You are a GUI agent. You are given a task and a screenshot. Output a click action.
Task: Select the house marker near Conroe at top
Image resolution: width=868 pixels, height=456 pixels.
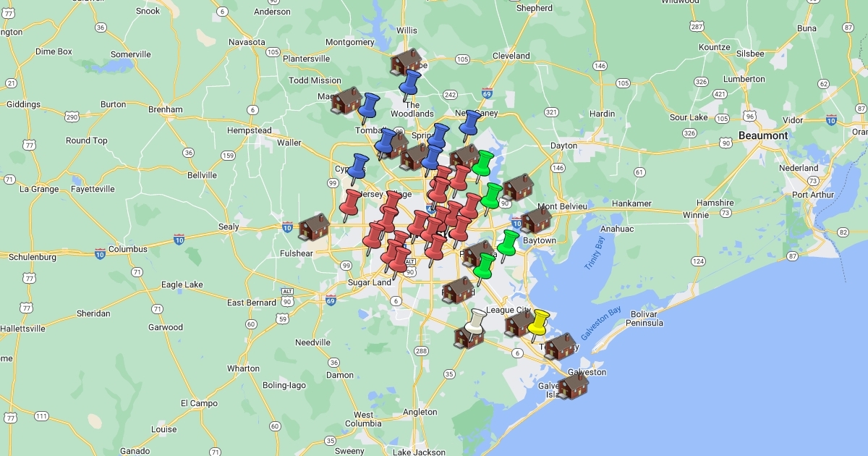(x=406, y=62)
